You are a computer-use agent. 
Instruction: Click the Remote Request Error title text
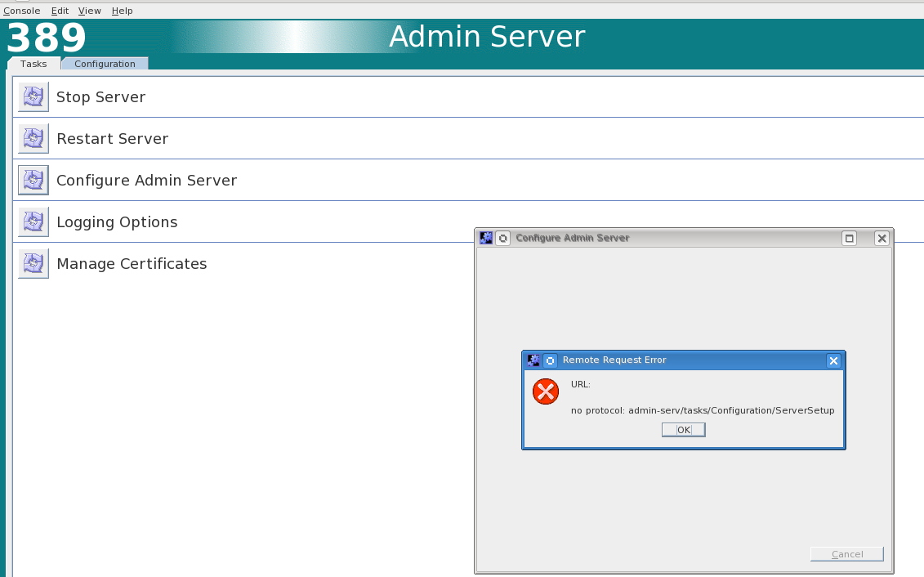click(x=614, y=360)
